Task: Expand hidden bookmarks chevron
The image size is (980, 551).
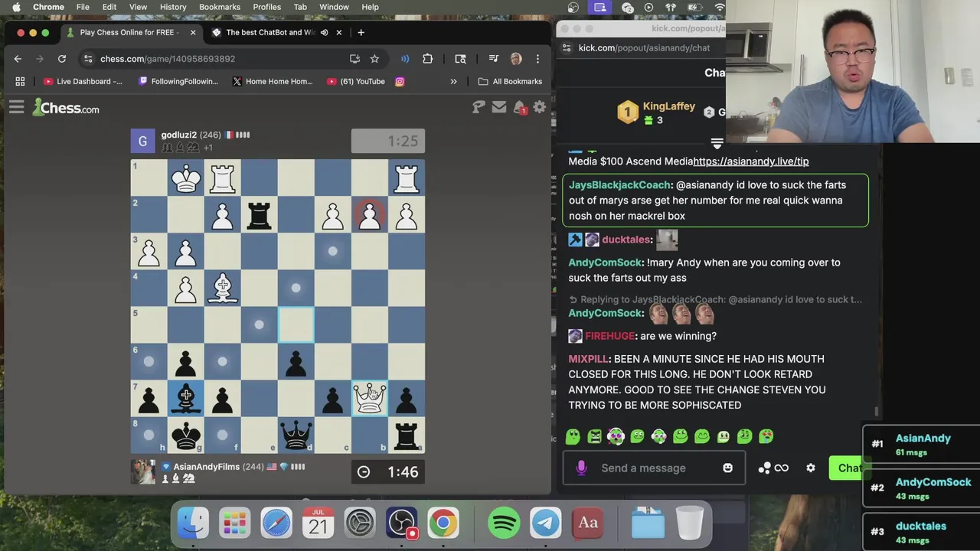Action: 453,81
